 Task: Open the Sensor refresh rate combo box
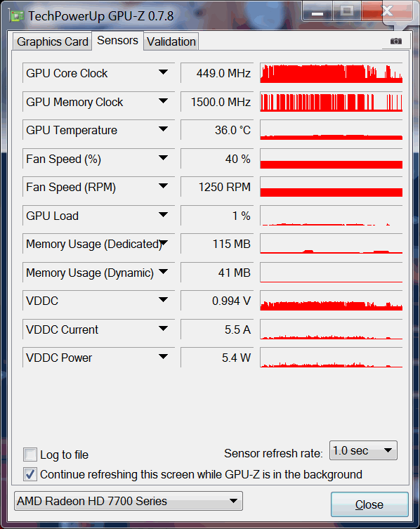[x=363, y=450]
